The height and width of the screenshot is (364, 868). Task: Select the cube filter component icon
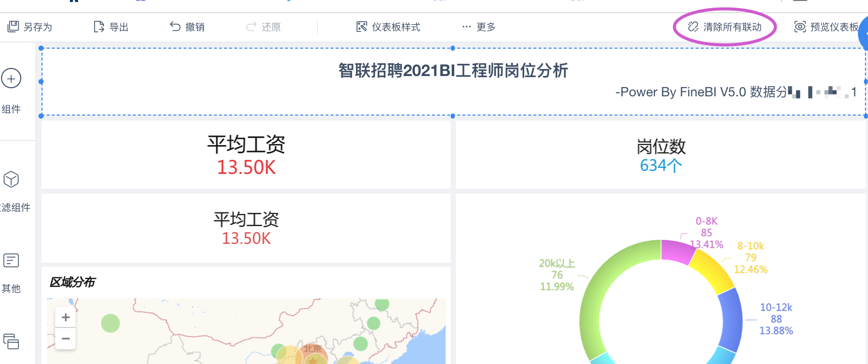pyautogui.click(x=11, y=179)
